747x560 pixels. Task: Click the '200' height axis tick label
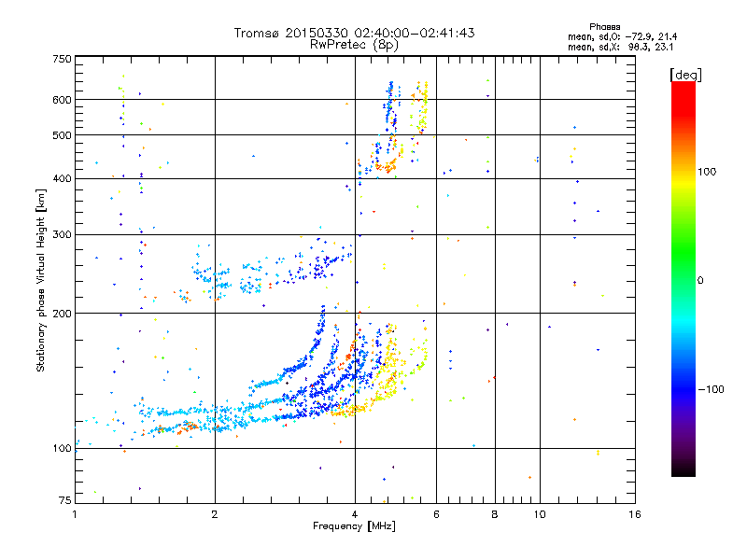coord(63,314)
